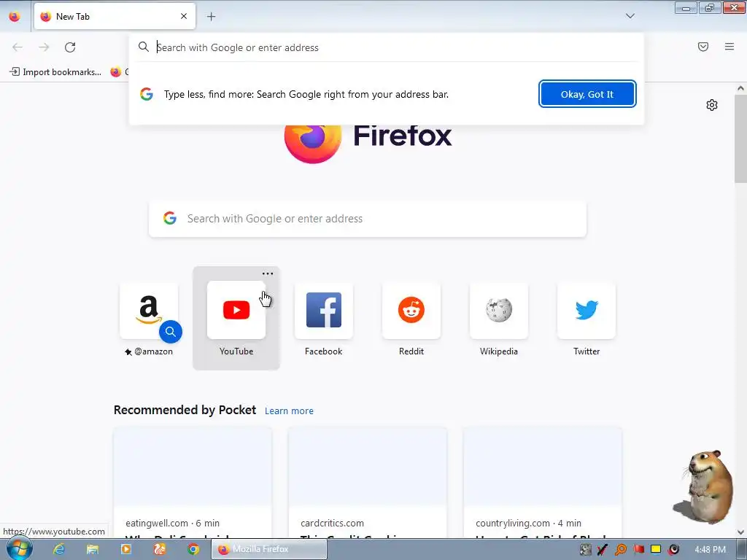This screenshot has width=747, height=560.
Task: Click scrollbar down arrow
Action: click(x=740, y=532)
